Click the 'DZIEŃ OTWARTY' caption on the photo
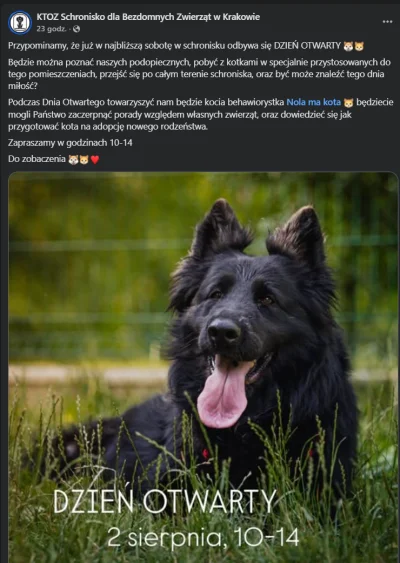This screenshot has height=563, width=400. (x=165, y=501)
